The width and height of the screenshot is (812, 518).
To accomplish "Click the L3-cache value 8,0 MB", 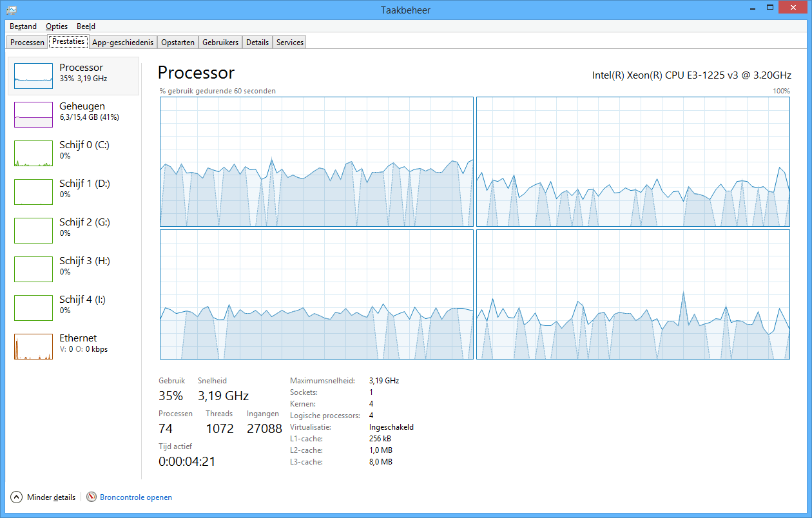I will point(381,462).
